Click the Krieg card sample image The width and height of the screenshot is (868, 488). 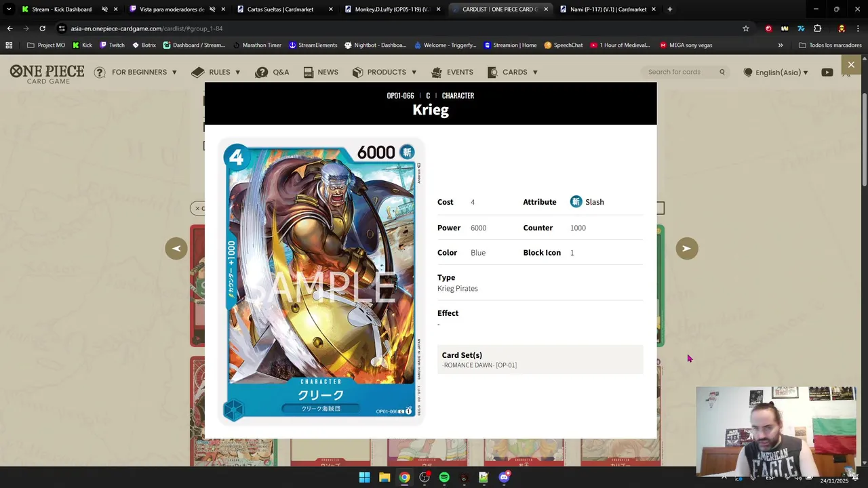(321, 283)
